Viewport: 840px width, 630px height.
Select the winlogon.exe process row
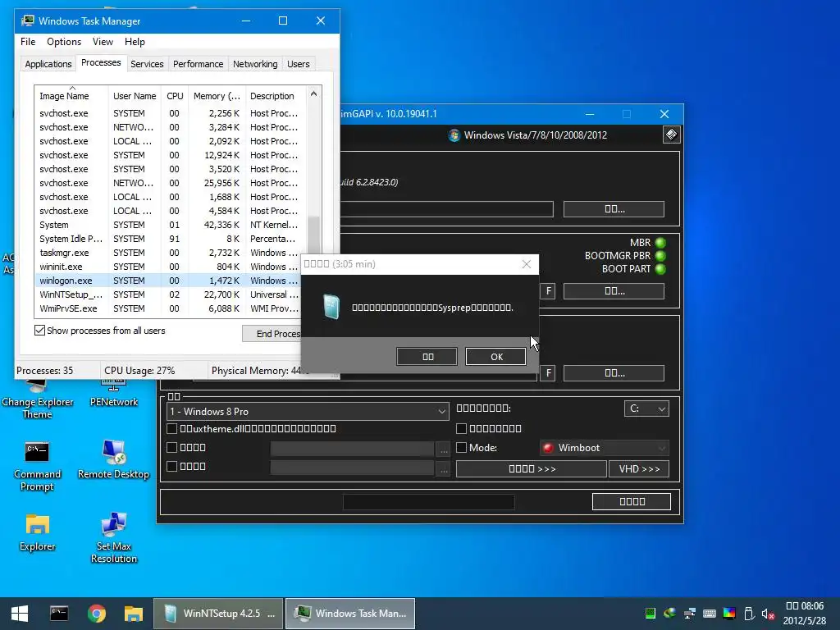pos(171,281)
